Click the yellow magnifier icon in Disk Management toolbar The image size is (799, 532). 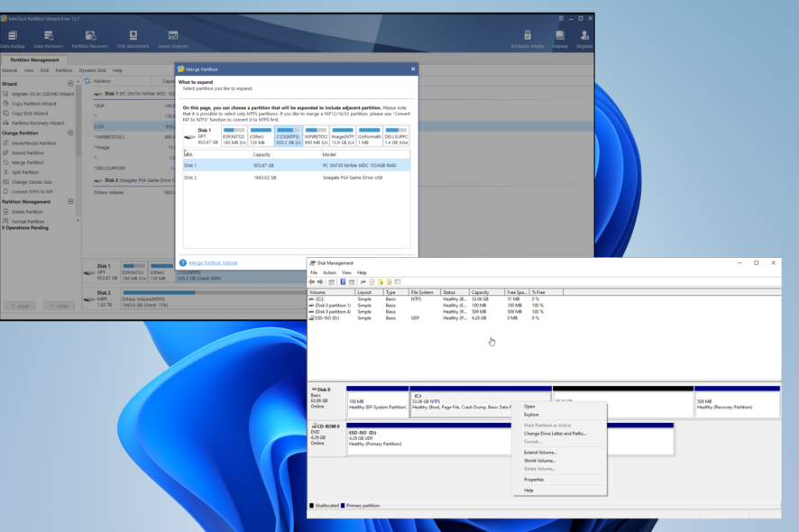pos(389,282)
